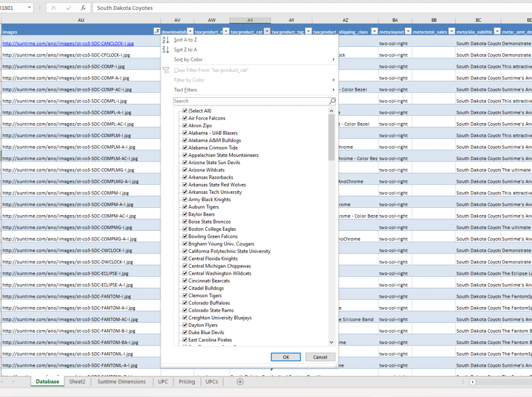Uncheck Boston College Eagles in the filter list
The height and width of the screenshot is (397, 532).
(x=184, y=229)
